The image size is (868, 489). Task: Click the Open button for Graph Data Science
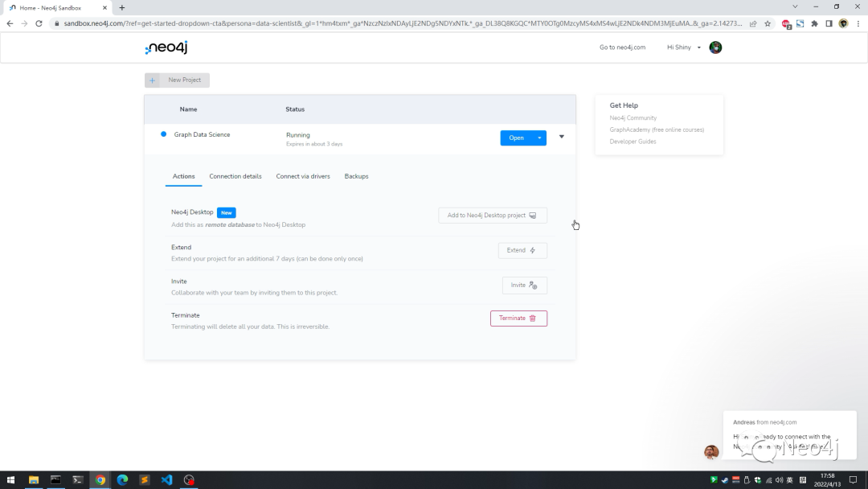point(515,138)
